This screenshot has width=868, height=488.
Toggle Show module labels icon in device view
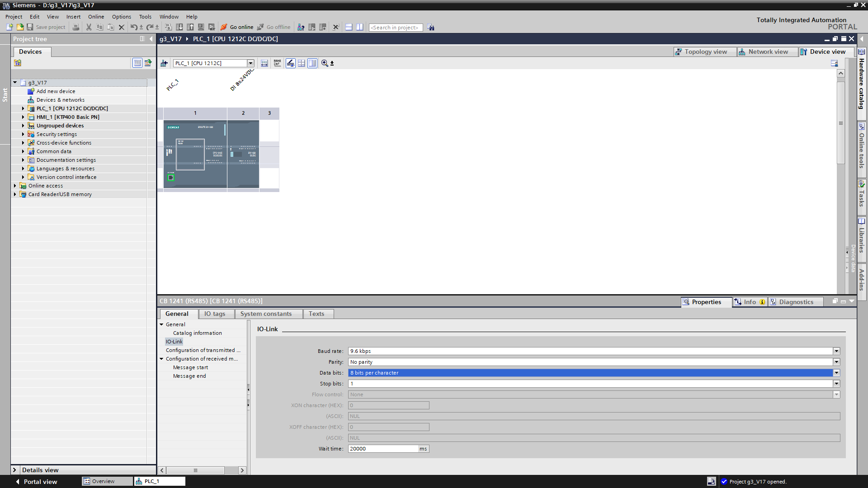point(277,63)
